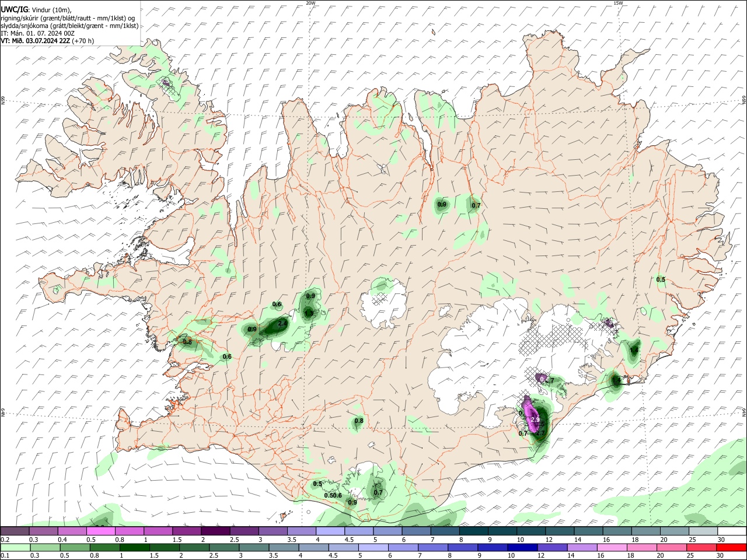The width and height of the screenshot is (747, 560).
Task: Click the dark navy 10–12 swatch in lower legend
Action: click(x=522, y=547)
